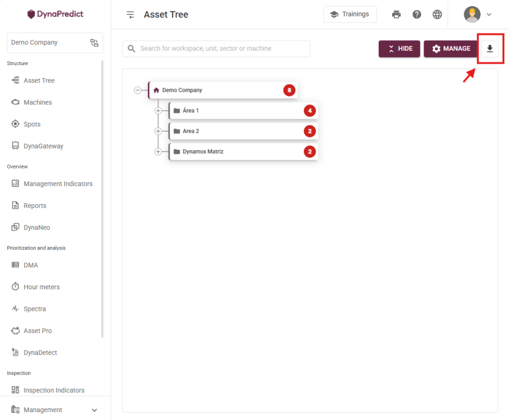Image resolution: width=509 pixels, height=420 pixels.
Task: Click the search magnifier icon
Action: (x=131, y=49)
